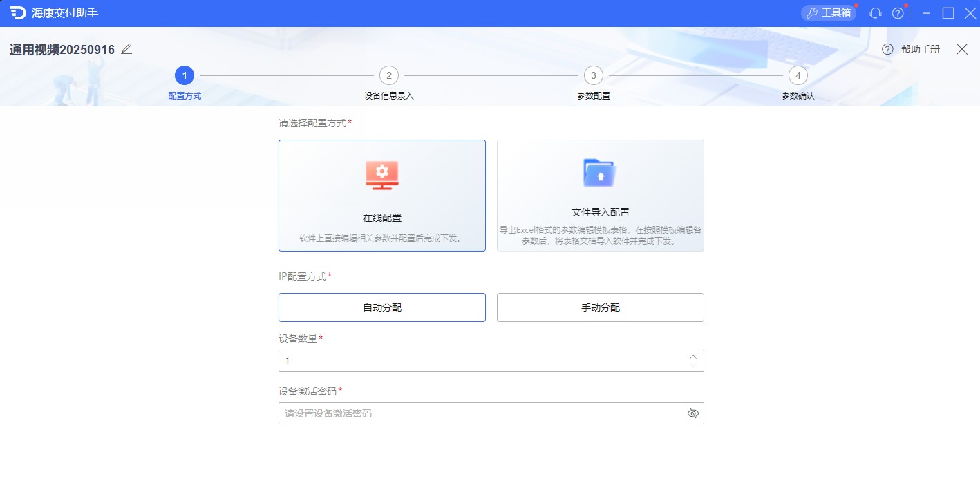The width and height of the screenshot is (980, 490).
Task: Choose the 文件导入配置 option card
Action: tap(600, 196)
